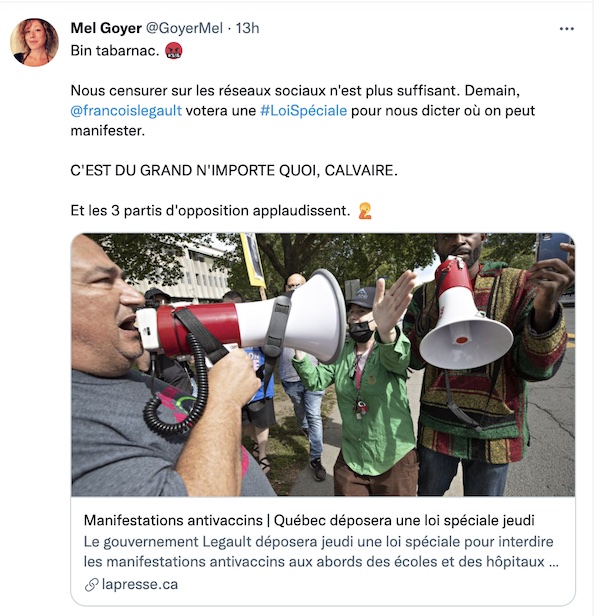Click the 'Mel Goyer' display name
This screenshot has height=616, width=600.
click(106, 28)
